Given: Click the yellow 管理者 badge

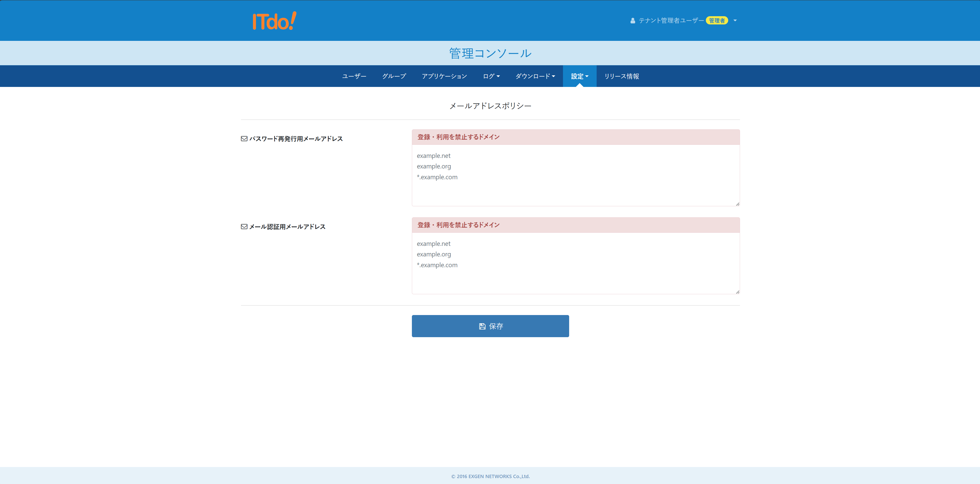Looking at the screenshot, I should point(717,21).
